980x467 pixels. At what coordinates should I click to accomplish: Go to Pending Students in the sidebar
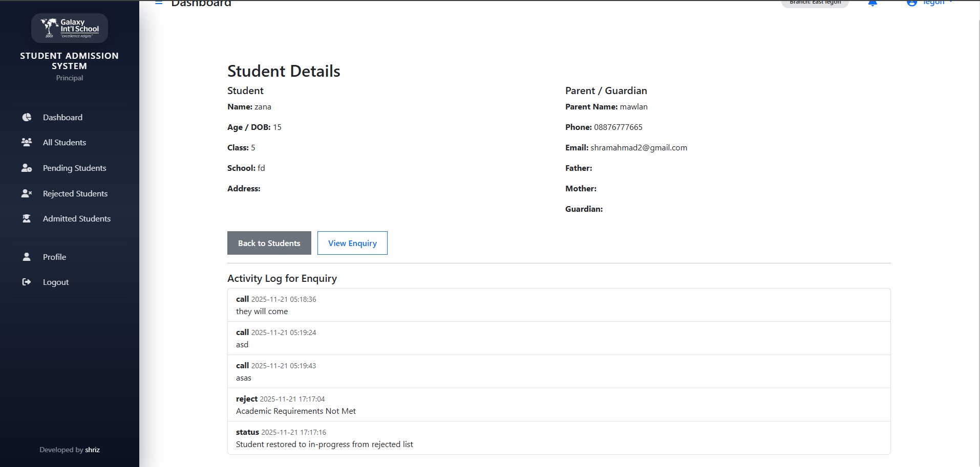tap(75, 168)
